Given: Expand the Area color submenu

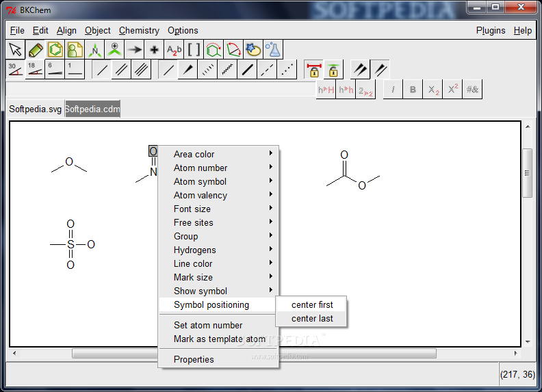Looking at the screenshot, I should [x=218, y=154].
